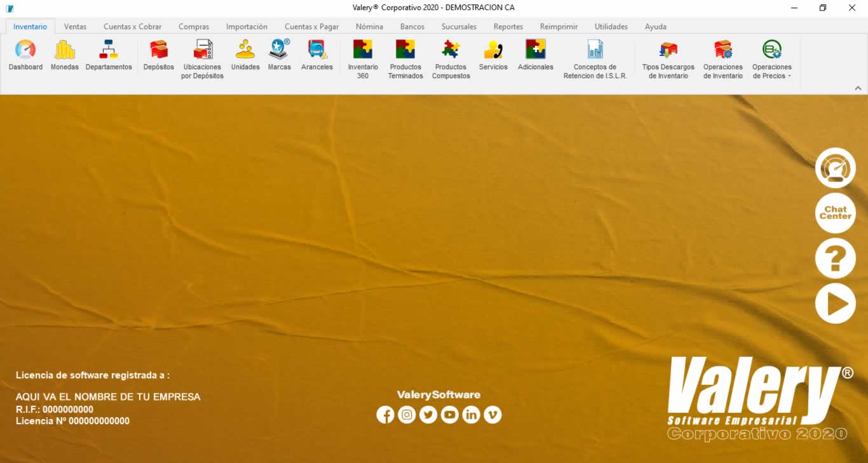Screen dimensions: 868x463
Task: Open Conceptos de Retencion de I.S.L.R.
Action: [595, 59]
